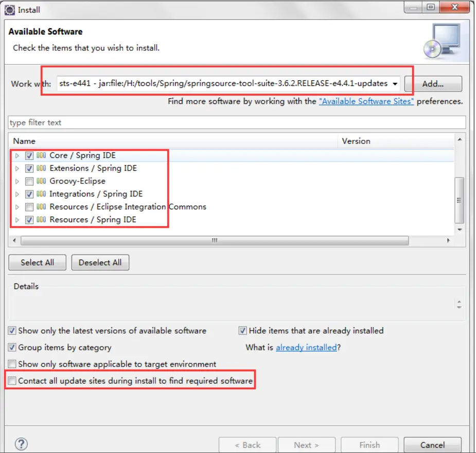Expand the Extensions / Spring IDE tree node
Image resolution: width=476 pixels, height=453 pixels.
coord(17,168)
